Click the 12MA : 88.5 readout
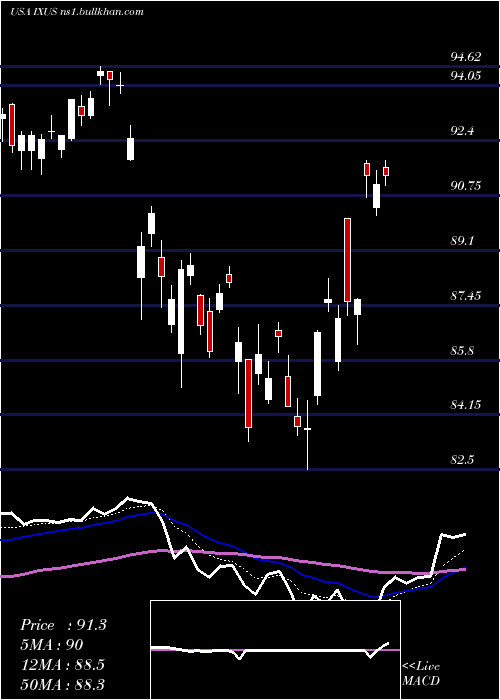 [x=62, y=665]
